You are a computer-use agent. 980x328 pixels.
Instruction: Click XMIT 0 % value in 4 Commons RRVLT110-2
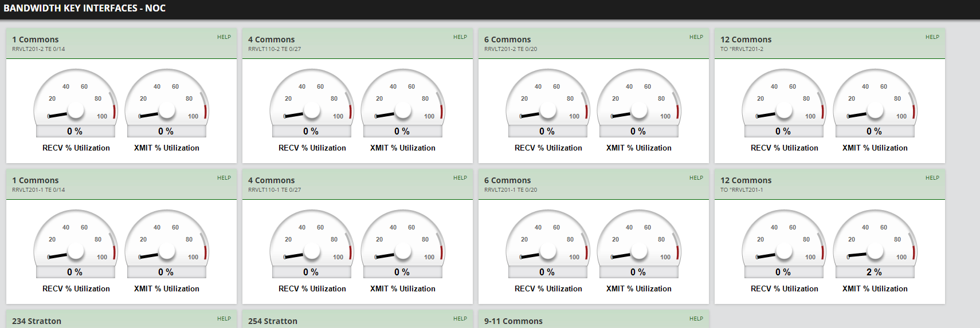pos(402,132)
